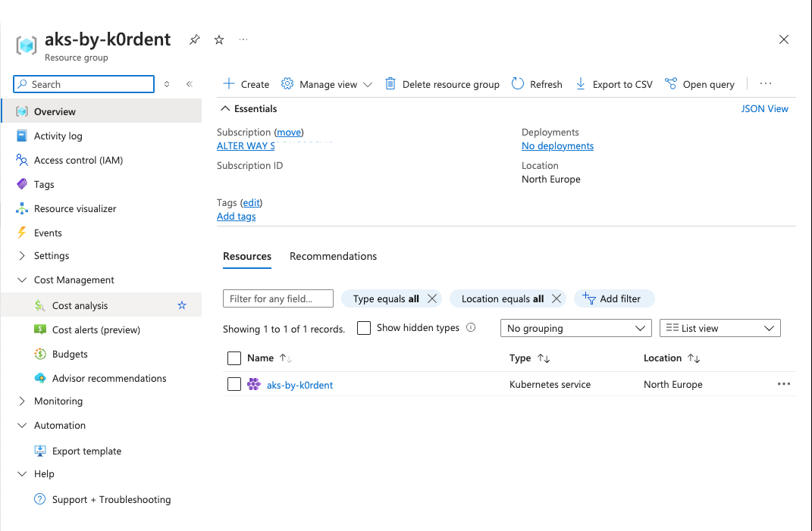This screenshot has width=812, height=531.
Task: Switch to the Recommendations tab
Action: (x=333, y=256)
